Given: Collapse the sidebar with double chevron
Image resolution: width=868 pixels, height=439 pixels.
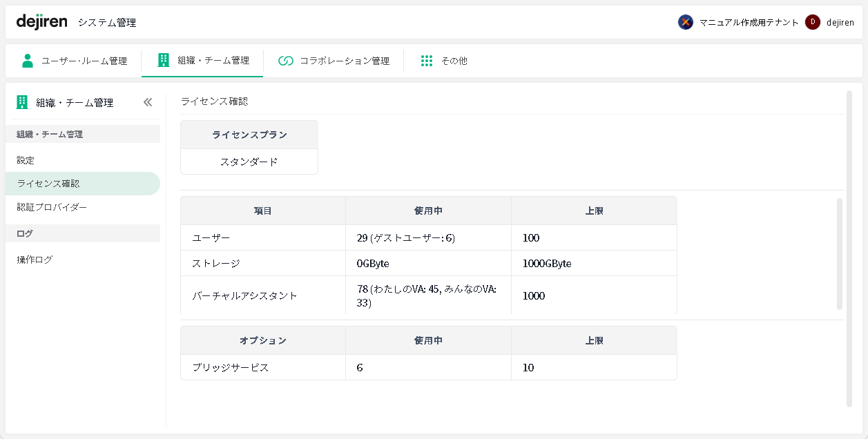Looking at the screenshot, I should pyautogui.click(x=147, y=102).
